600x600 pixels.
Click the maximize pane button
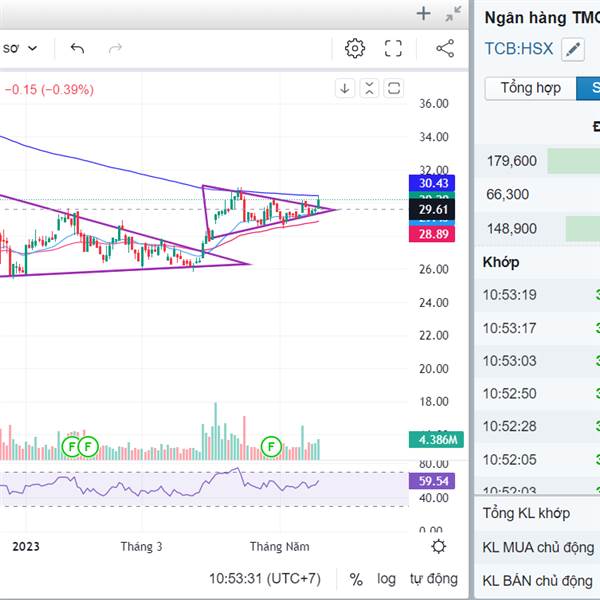[x=394, y=88]
